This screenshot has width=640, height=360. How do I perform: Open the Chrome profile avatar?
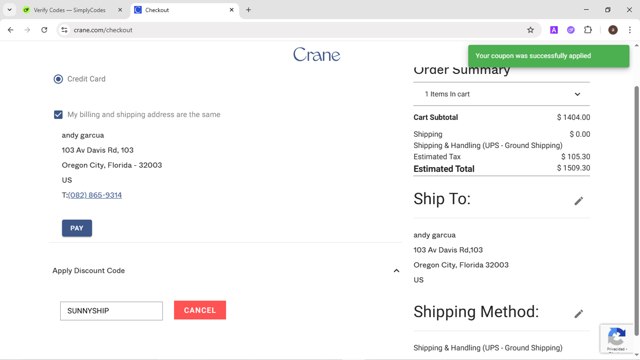pyautogui.click(x=613, y=30)
